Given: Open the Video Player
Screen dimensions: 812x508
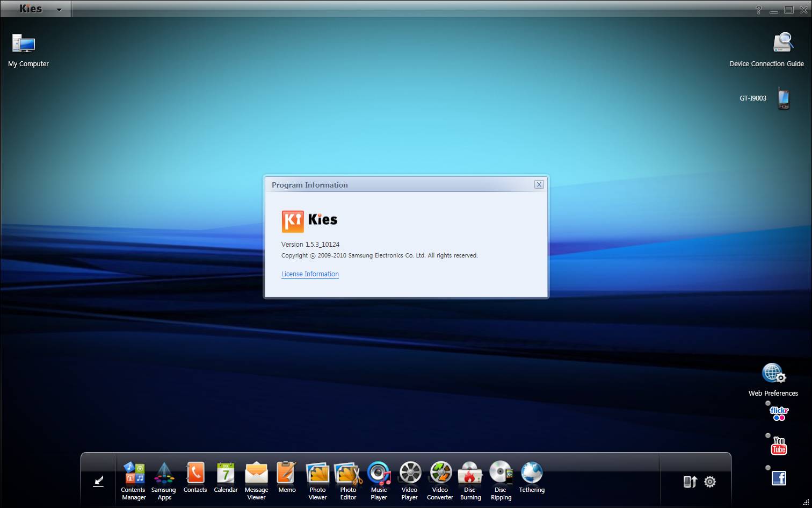Looking at the screenshot, I should [409, 481].
